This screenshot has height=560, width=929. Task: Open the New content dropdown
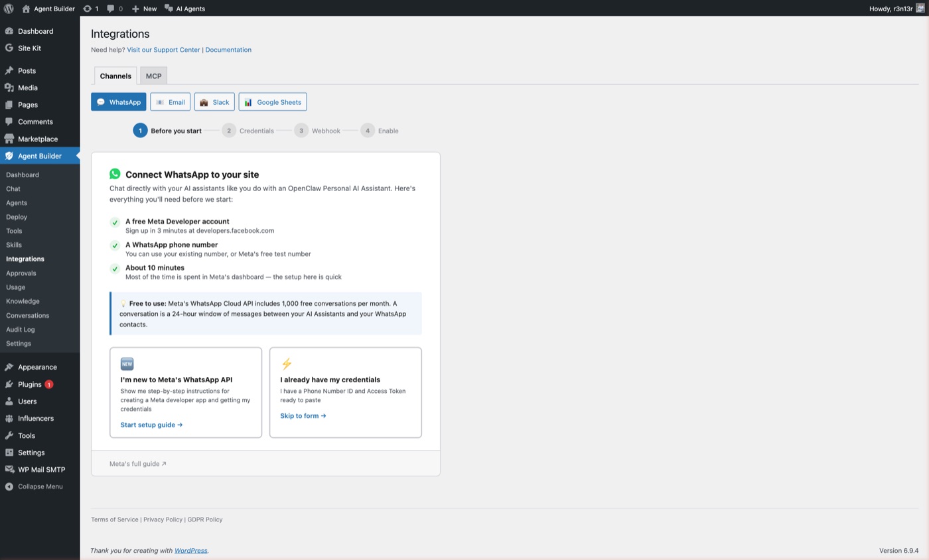pos(144,9)
